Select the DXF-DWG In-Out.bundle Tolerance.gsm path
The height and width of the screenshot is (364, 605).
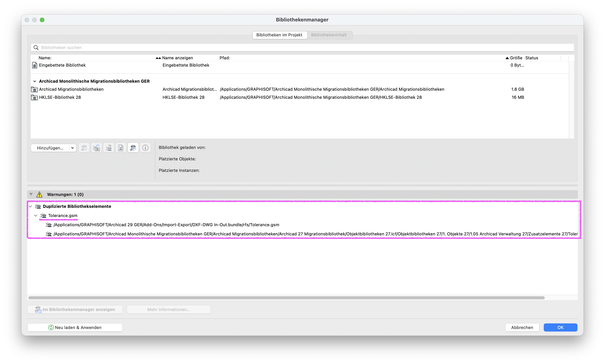point(166,225)
